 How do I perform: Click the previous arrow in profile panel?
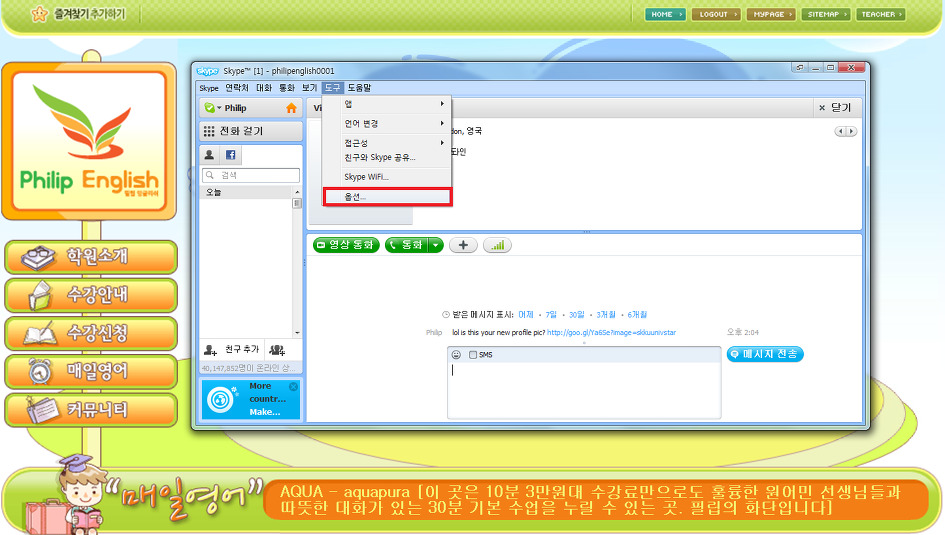pyautogui.click(x=840, y=131)
